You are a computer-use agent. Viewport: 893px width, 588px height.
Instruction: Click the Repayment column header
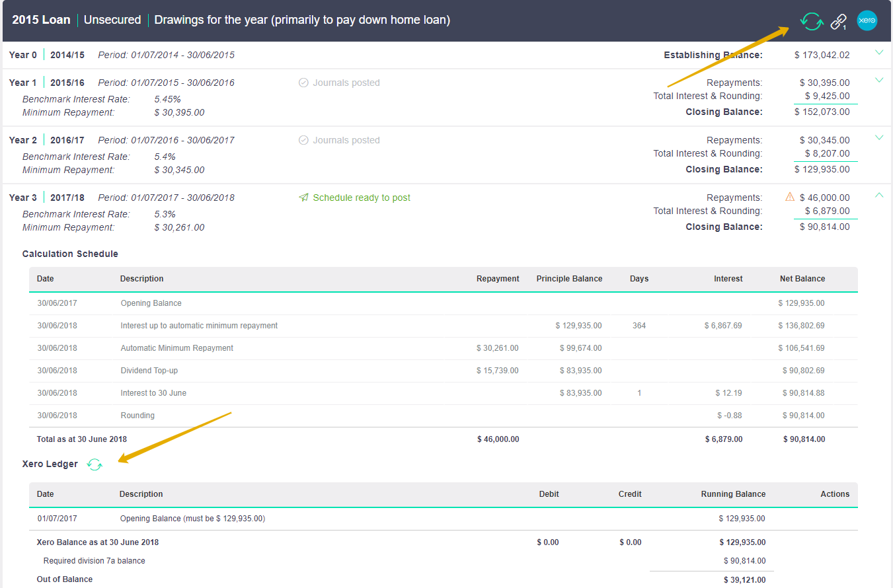pyautogui.click(x=497, y=279)
